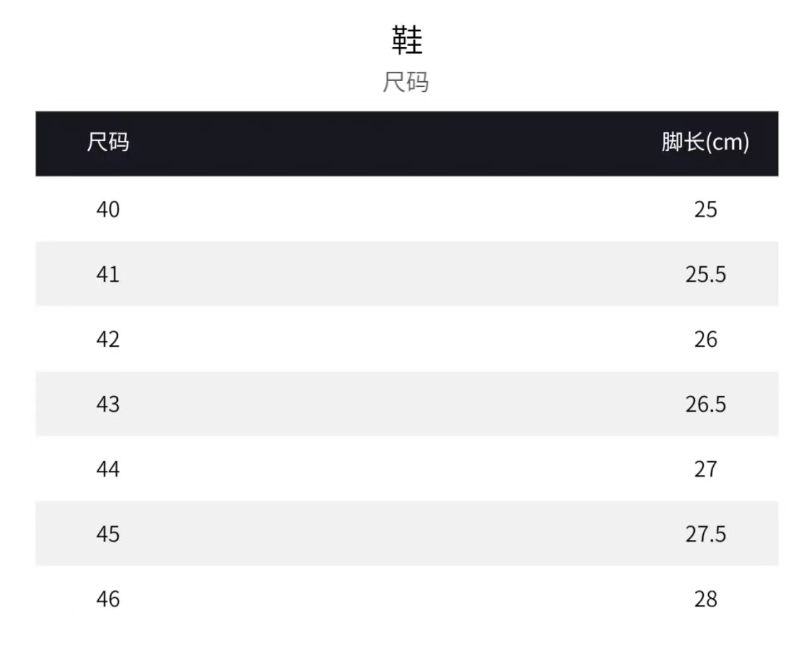
Task: Select the size 44 cell
Action: tap(108, 469)
